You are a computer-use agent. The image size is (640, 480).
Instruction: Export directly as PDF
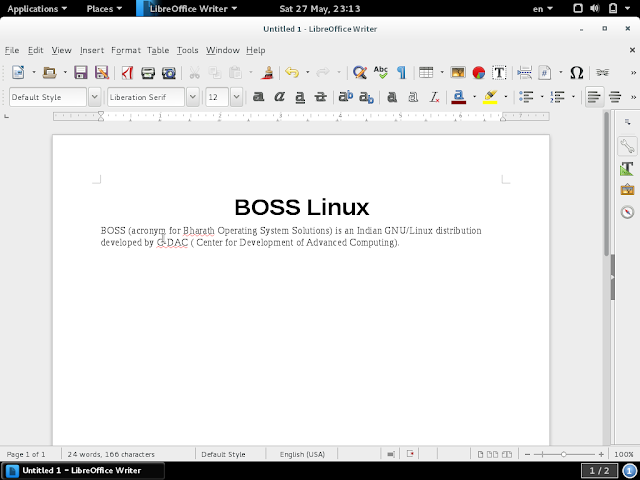click(x=127, y=73)
